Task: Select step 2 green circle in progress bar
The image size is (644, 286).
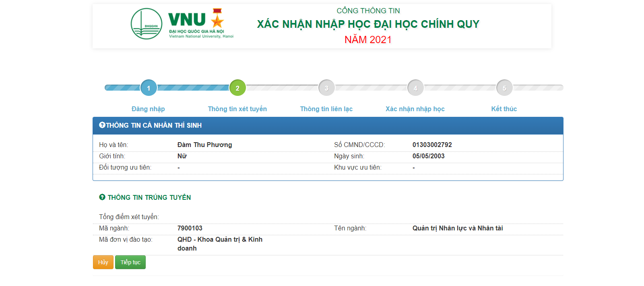Action: click(x=237, y=88)
